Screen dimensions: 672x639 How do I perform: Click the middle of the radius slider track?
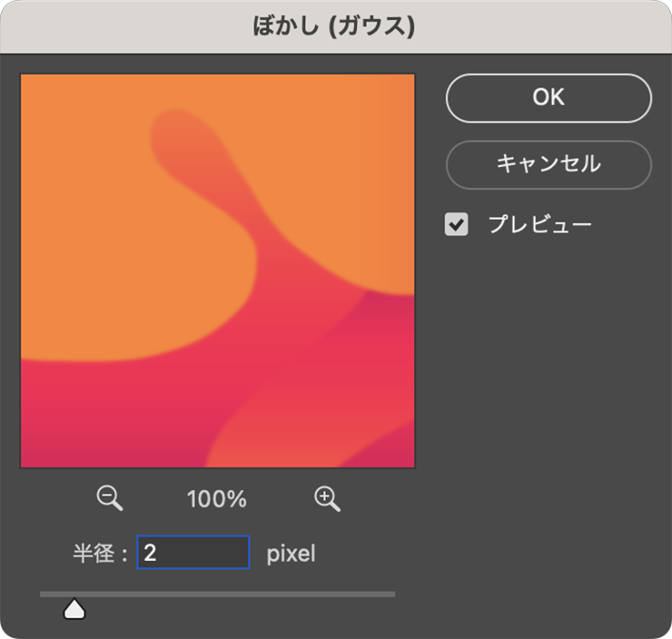(218, 595)
